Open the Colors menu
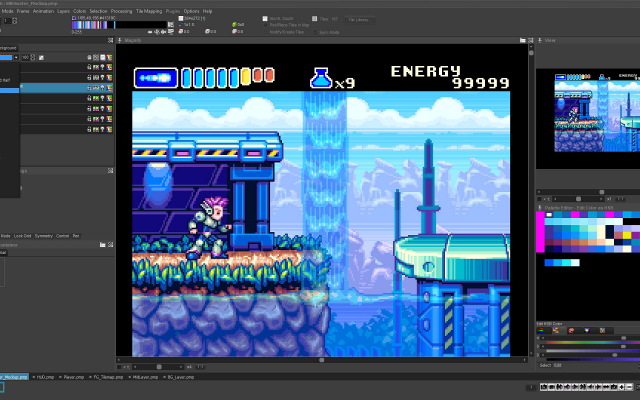The image size is (640, 400). coord(80,11)
